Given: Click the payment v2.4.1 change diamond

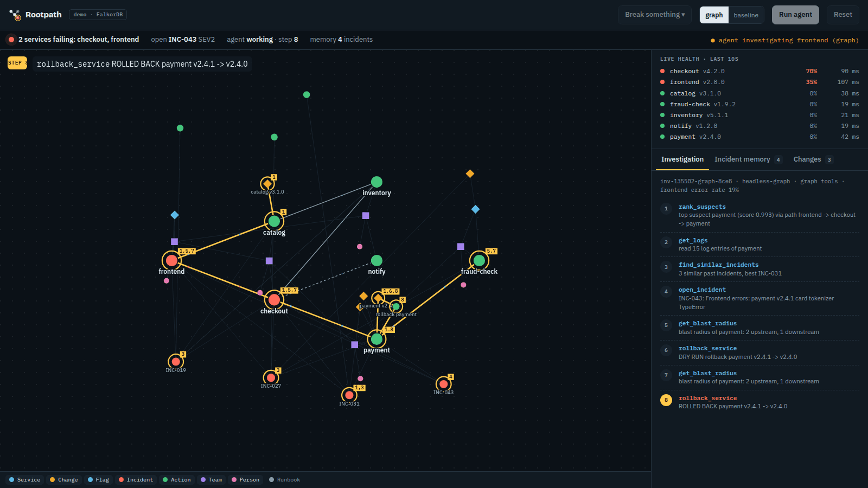Looking at the screenshot, I should (x=378, y=298).
